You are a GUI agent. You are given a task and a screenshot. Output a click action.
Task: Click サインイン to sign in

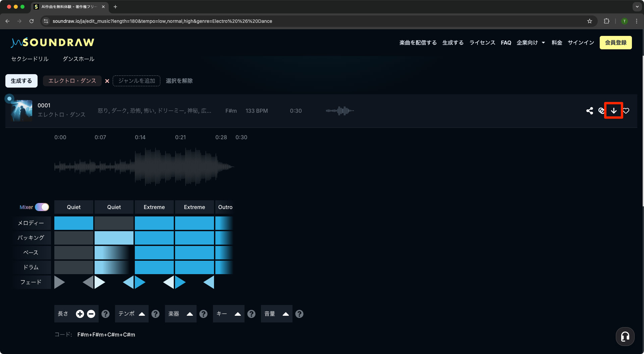point(581,43)
